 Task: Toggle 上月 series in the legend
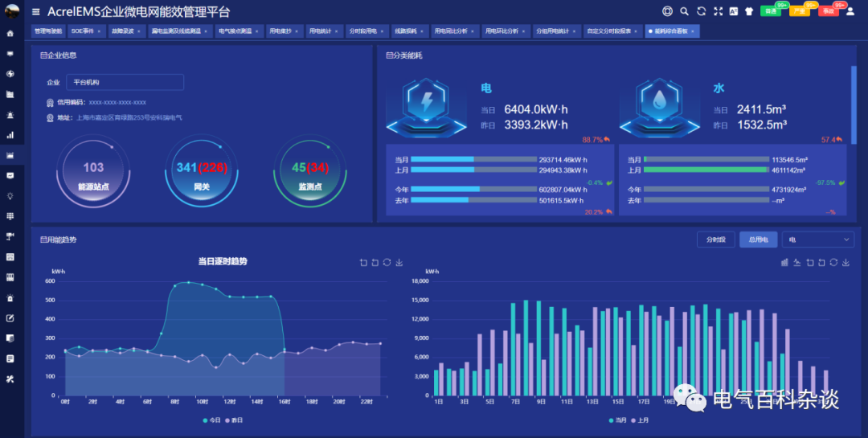click(640, 420)
